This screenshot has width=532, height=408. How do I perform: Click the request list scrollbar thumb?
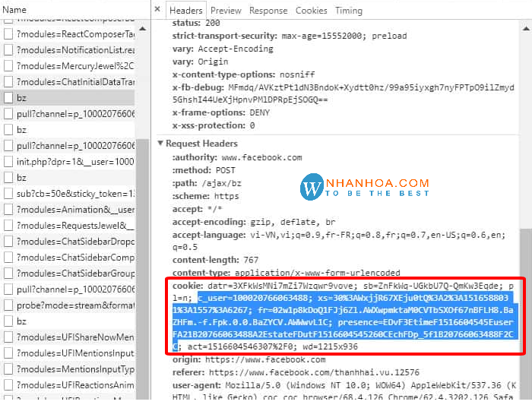pos(143,268)
